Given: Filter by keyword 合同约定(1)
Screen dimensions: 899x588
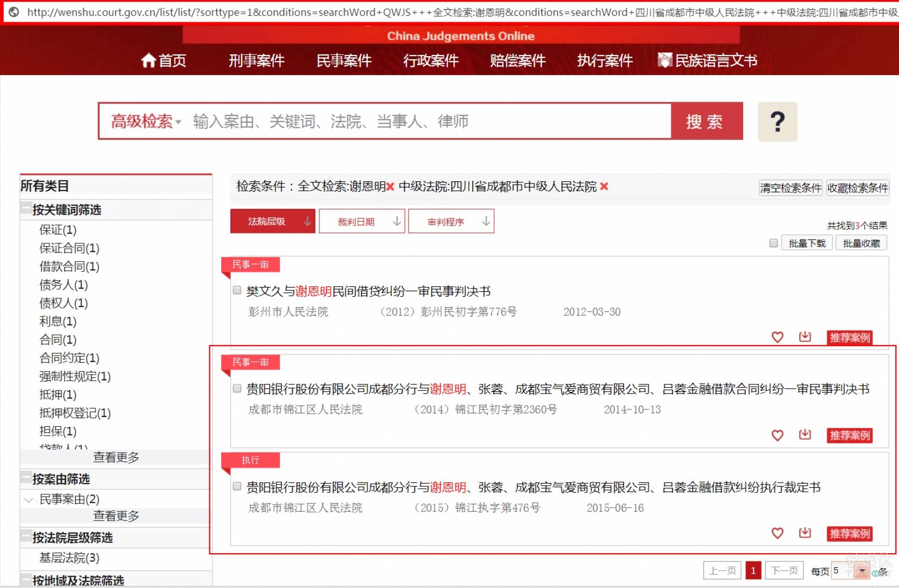Looking at the screenshot, I should click(69, 358).
